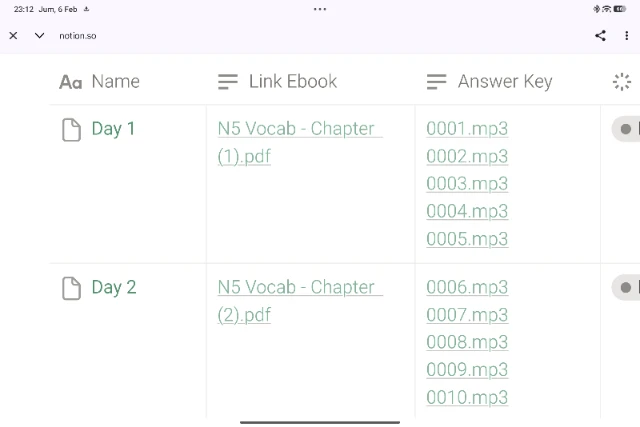This screenshot has height=427, width=640.
Task: Open the 0005.mp3 attachment
Action: [467, 239]
